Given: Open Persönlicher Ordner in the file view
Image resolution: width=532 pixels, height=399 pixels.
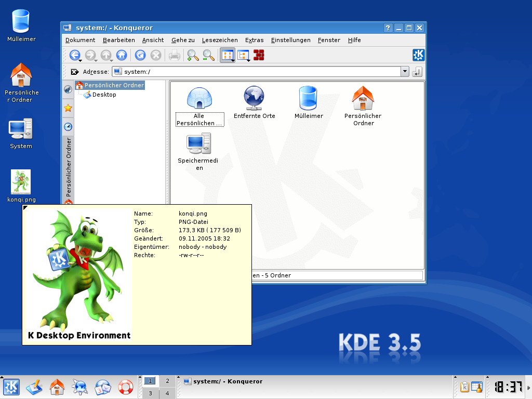Looking at the screenshot, I should click(363, 106).
